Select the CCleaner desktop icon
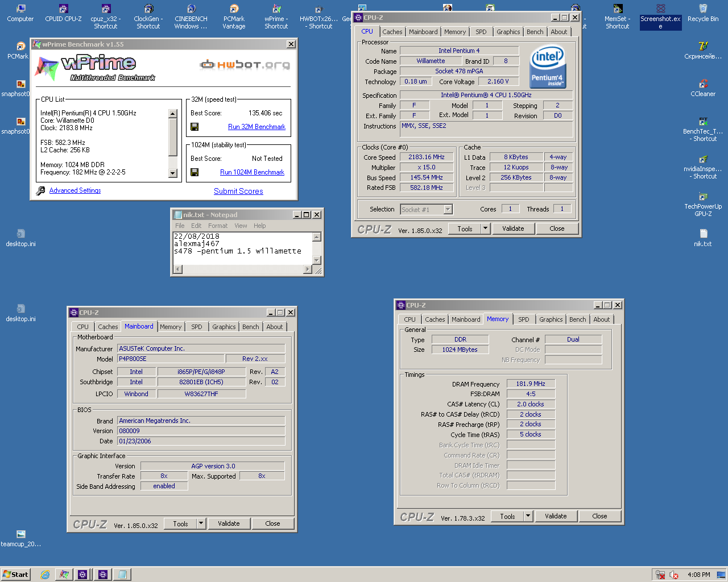 tap(703, 89)
